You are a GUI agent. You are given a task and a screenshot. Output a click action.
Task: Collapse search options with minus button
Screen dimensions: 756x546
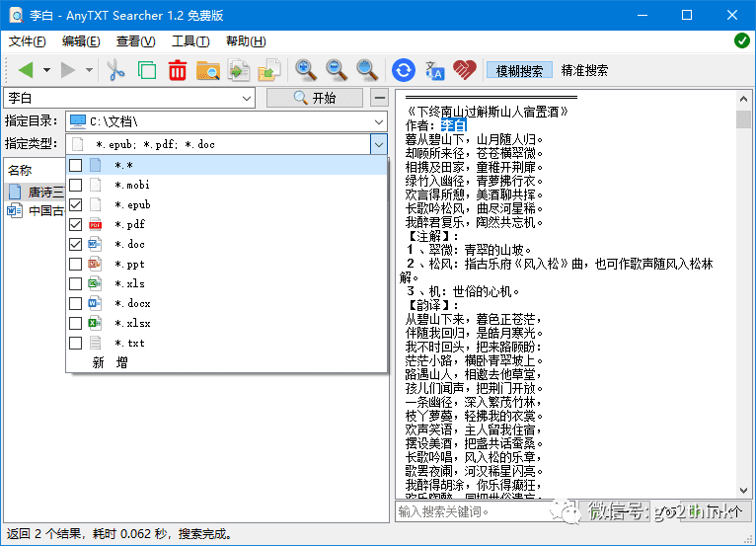[x=379, y=99]
